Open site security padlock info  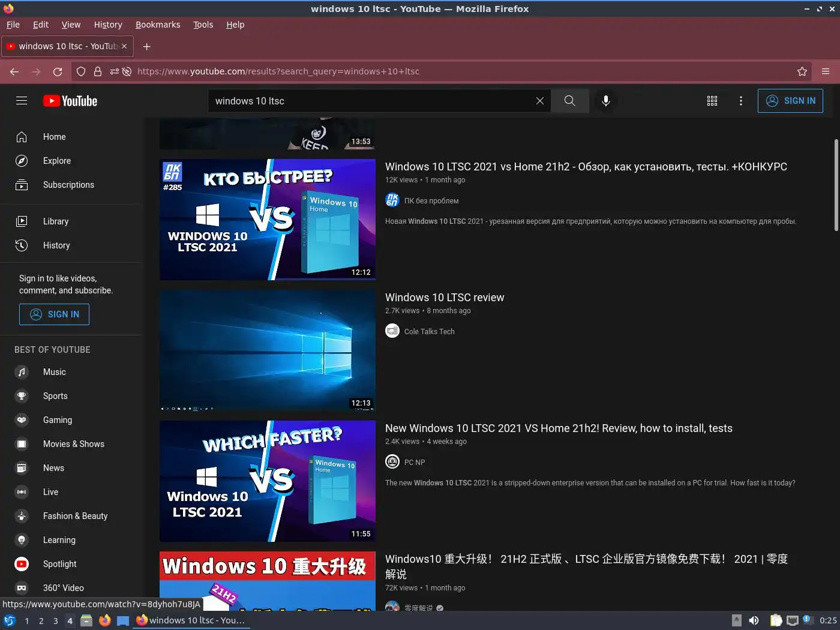tap(98, 71)
